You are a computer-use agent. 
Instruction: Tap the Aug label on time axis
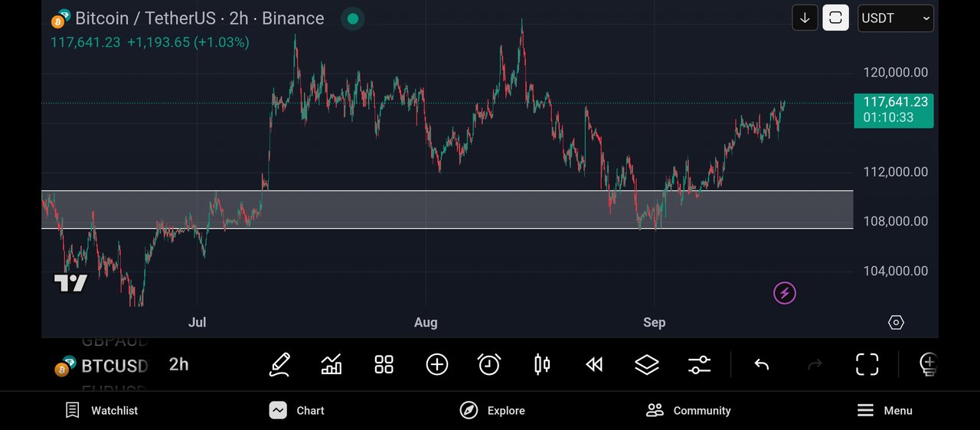[x=426, y=322]
